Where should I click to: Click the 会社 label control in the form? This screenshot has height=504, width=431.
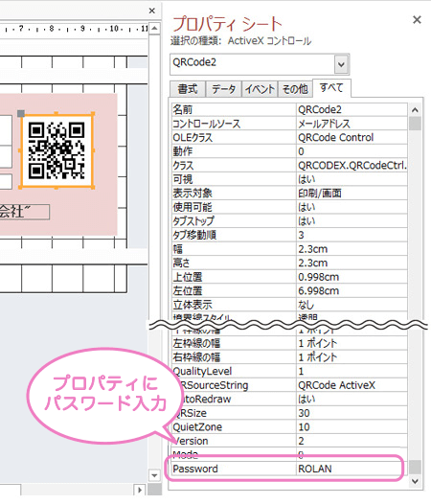pyautogui.click(x=24, y=212)
